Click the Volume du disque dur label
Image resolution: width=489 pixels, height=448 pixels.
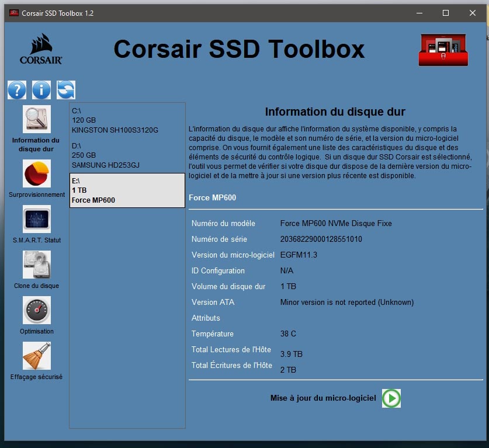228,287
